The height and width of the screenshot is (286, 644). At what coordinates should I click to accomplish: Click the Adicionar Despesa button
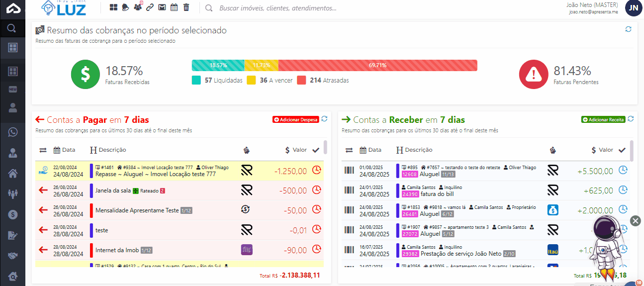click(x=295, y=120)
